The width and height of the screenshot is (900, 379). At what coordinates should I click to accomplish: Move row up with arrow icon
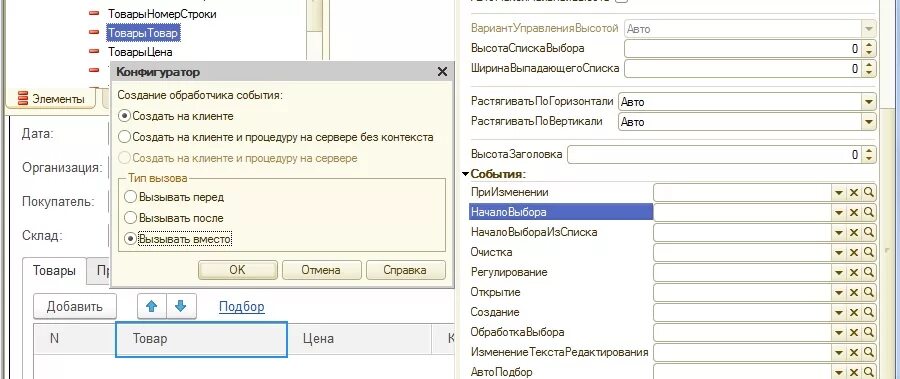click(152, 306)
